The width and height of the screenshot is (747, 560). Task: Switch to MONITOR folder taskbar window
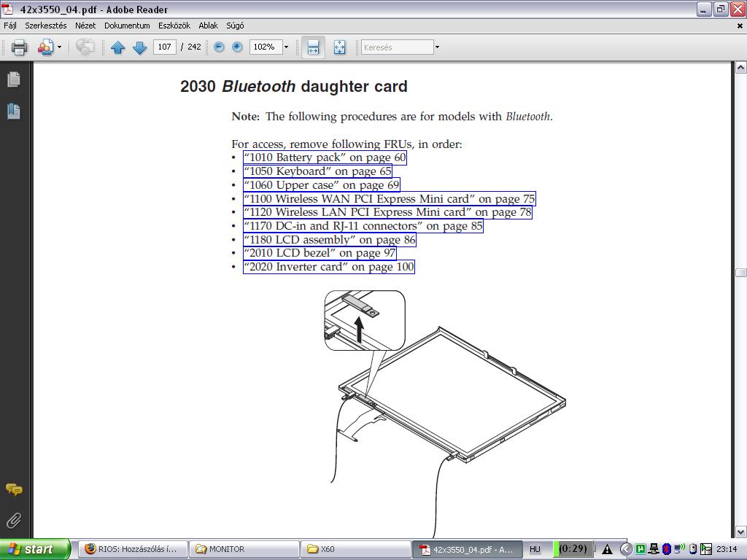pos(244,549)
